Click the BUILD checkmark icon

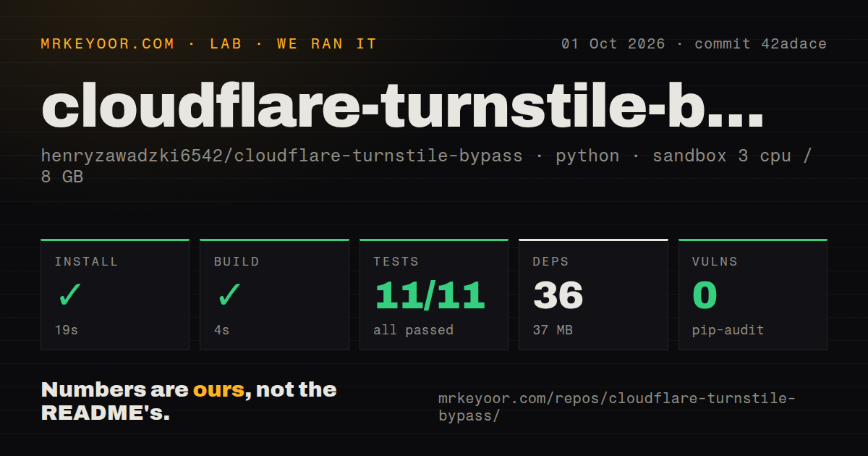click(x=229, y=295)
